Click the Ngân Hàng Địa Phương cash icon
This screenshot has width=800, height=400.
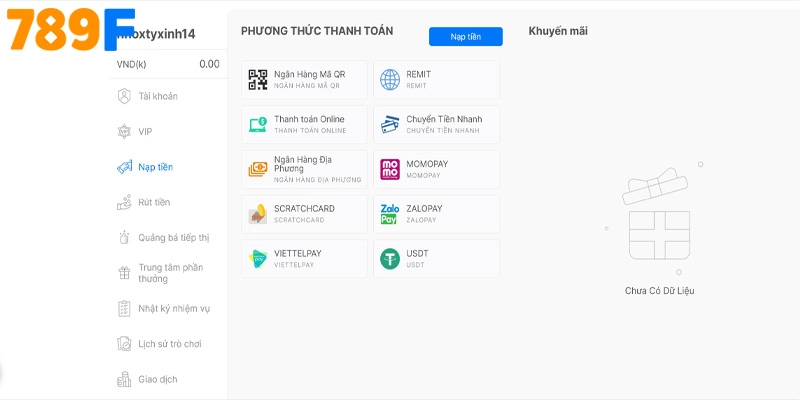258,169
